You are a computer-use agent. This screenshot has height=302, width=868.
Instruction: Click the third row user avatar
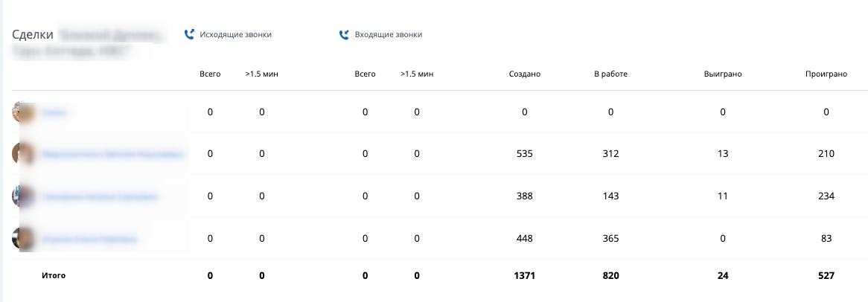pyautogui.click(x=24, y=196)
